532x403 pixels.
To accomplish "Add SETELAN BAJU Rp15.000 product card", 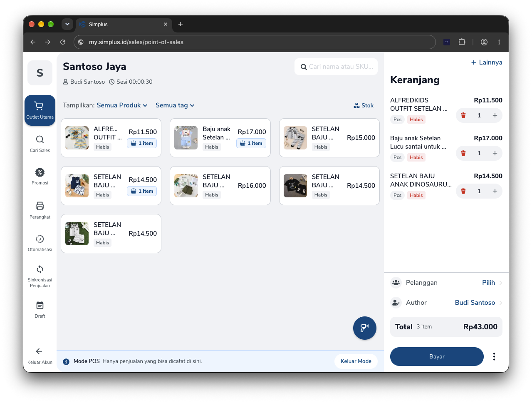I will click(x=329, y=138).
